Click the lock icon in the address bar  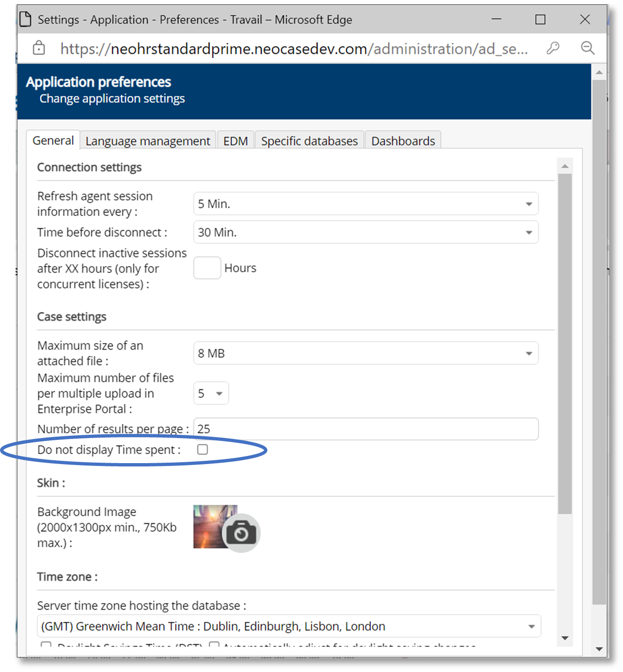tap(39, 48)
